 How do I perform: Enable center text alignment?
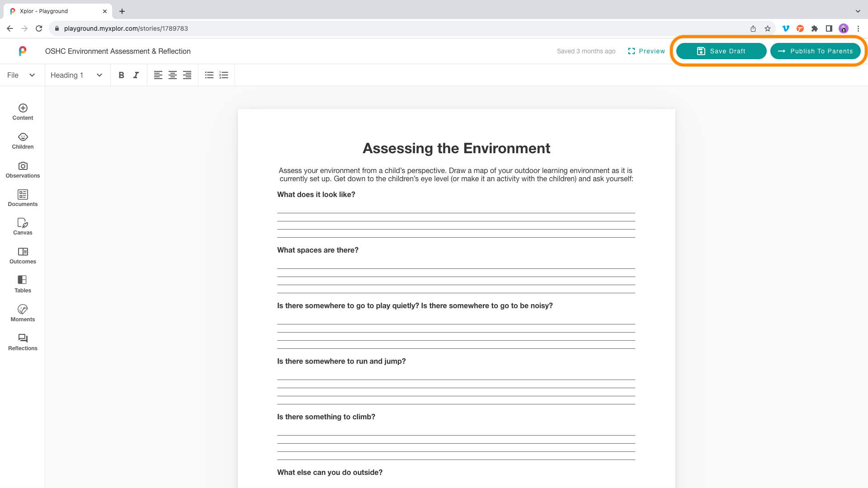click(172, 75)
